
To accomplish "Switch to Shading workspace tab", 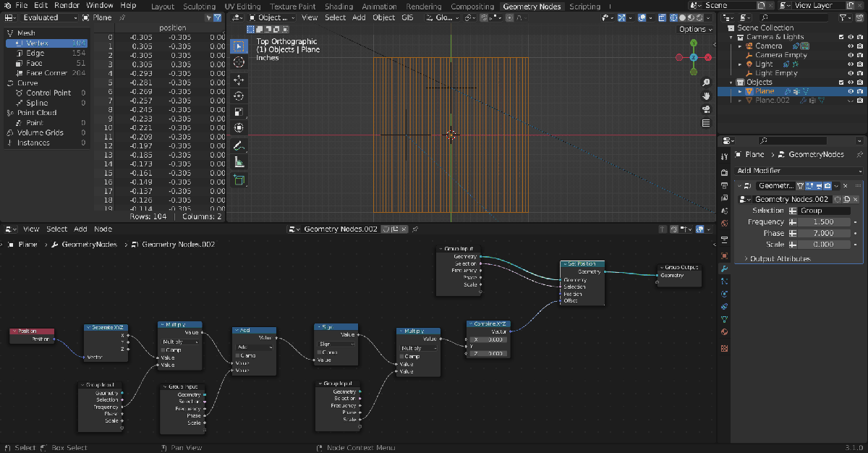I will point(339,6).
